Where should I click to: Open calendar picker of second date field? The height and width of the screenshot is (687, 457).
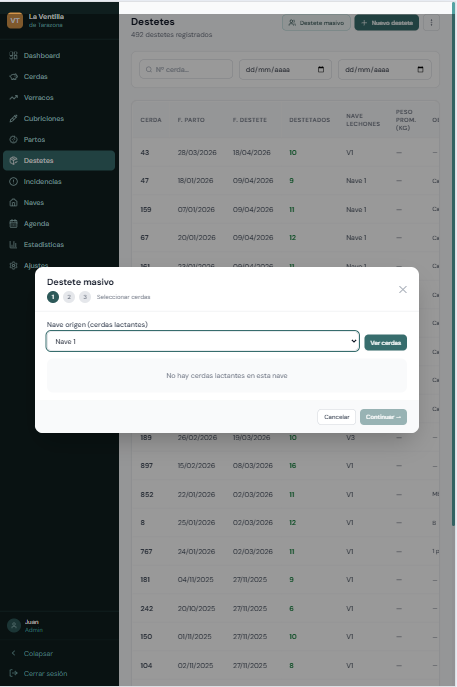pos(420,69)
